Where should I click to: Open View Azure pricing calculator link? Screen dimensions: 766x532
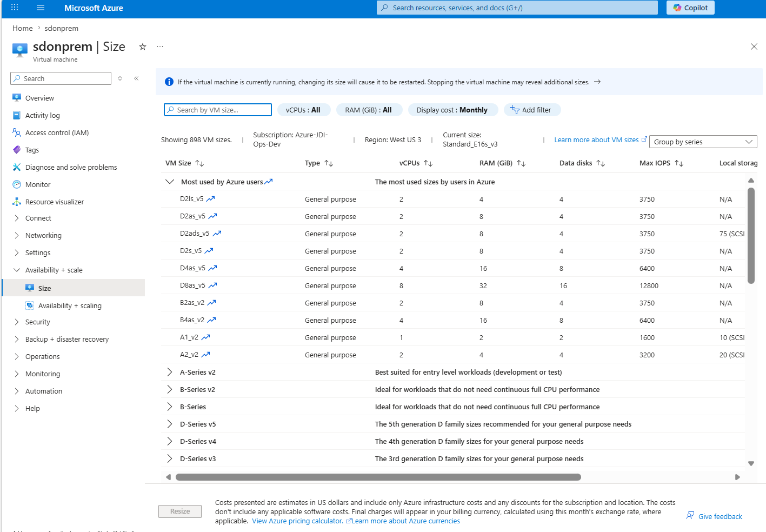click(x=302, y=521)
